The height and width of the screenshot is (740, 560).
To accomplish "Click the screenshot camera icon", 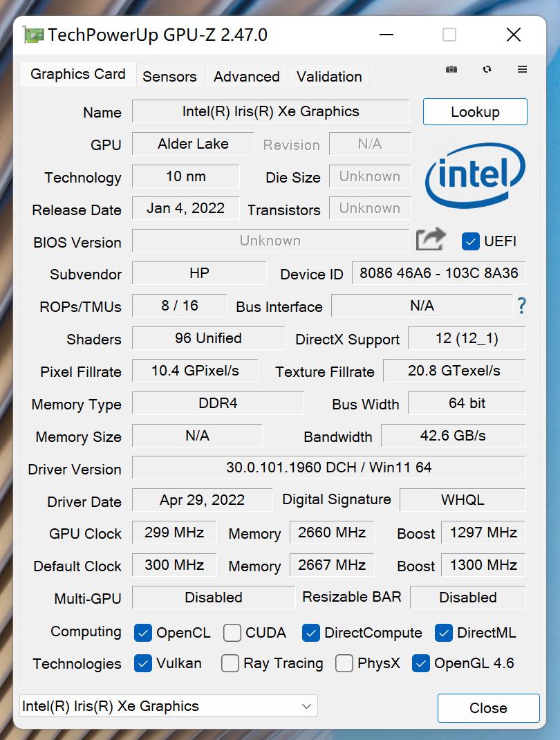I will (x=451, y=69).
